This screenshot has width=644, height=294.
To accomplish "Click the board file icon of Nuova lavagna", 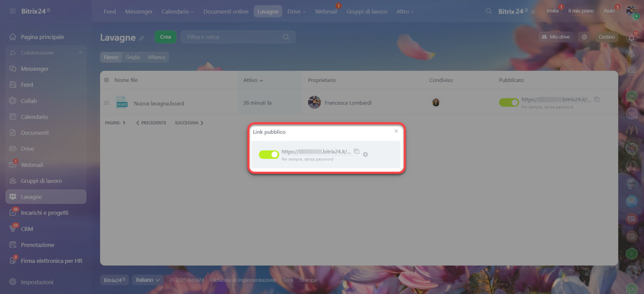I will pyautogui.click(x=122, y=103).
